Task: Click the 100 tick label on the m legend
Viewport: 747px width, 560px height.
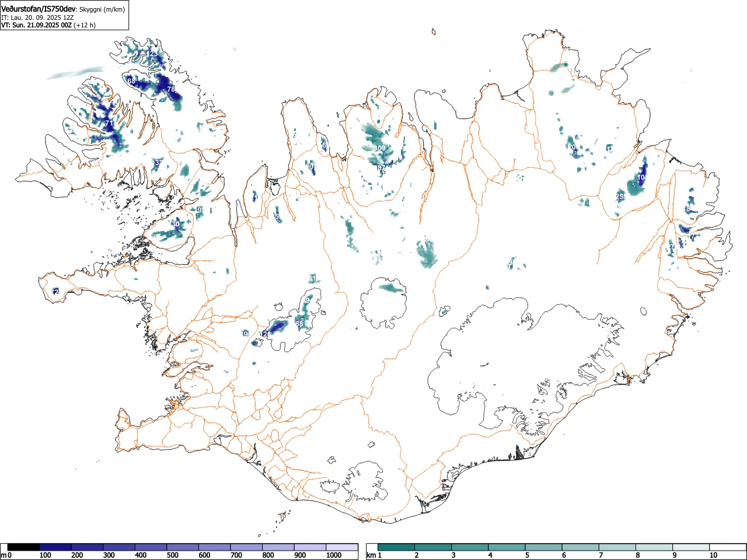Action: pos(45,555)
